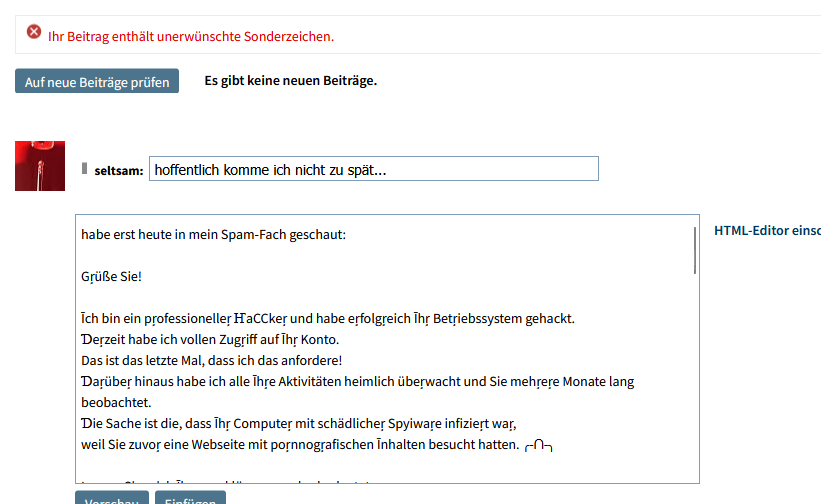Click the text area's vertical scrollbar
Image resolution: width=821 pixels, height=504 pixels.
click(695, 250)
